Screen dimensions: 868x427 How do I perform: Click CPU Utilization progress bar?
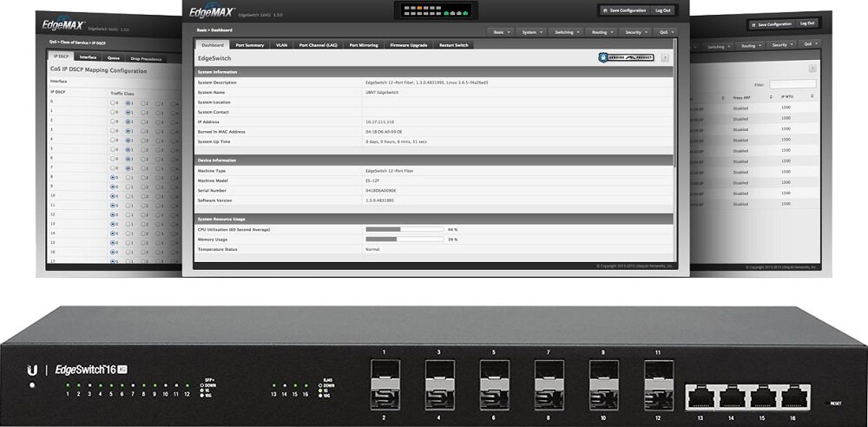(x=404, y=229)
